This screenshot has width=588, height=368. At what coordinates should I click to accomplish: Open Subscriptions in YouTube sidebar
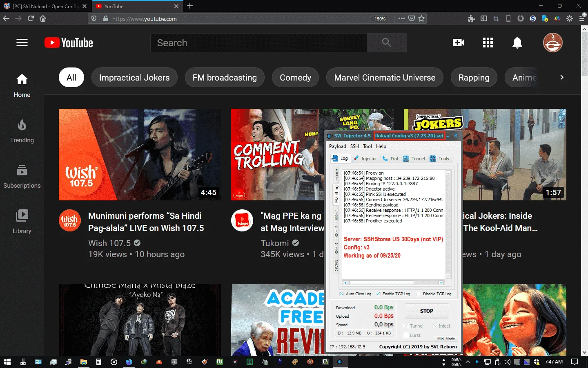[x=22, y=177]
